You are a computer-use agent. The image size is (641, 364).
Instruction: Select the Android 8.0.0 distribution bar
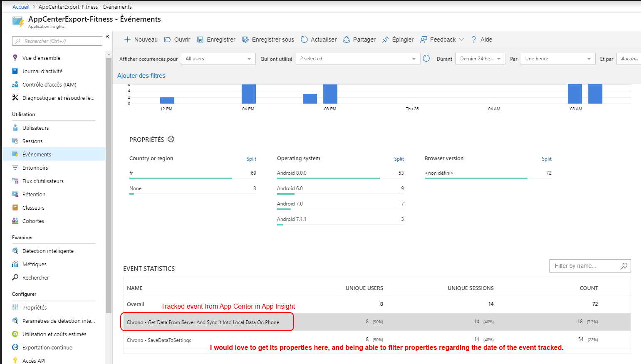tap(329, 178)
